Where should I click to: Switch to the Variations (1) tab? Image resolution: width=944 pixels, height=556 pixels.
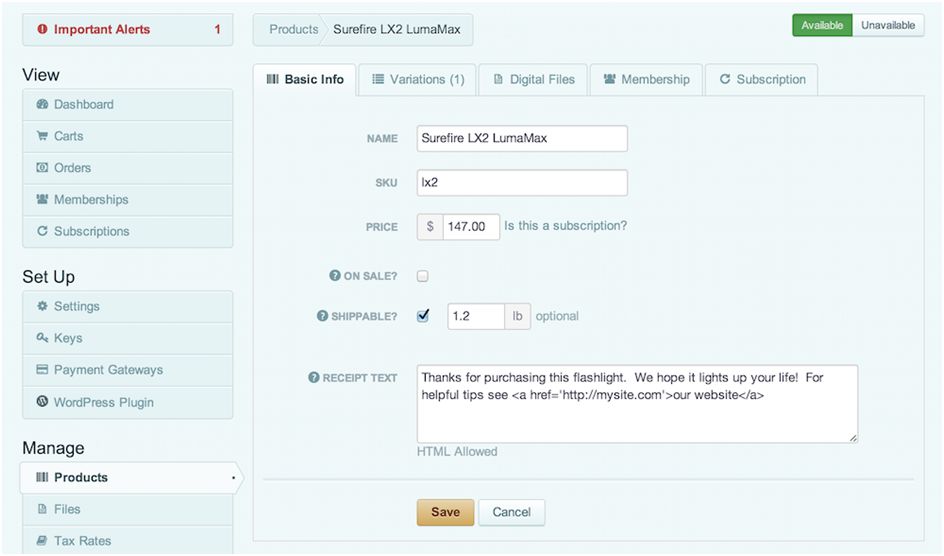tap(418, 80)
